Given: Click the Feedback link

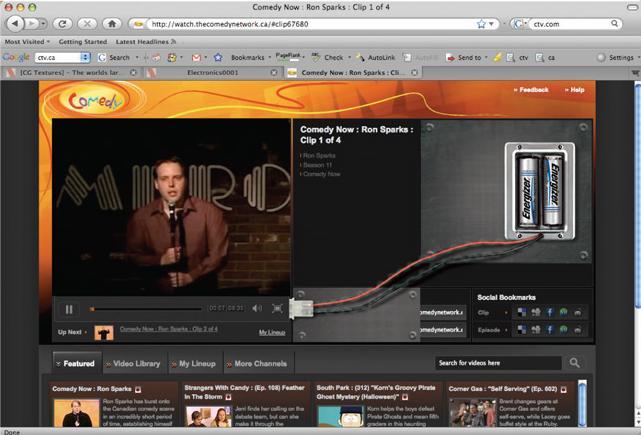Looking at the screenshot, I should pos(531,90).
